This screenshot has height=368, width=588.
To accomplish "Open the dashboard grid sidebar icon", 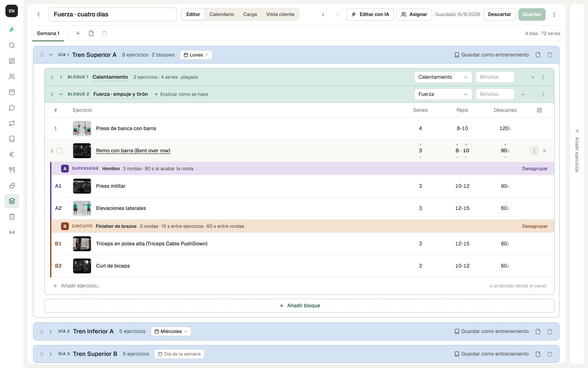I will click(x=12, y=61).
